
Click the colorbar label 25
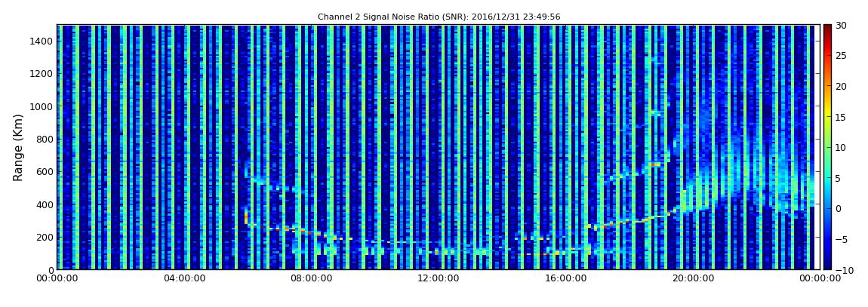pyautogui.click(x=841, y=56)
